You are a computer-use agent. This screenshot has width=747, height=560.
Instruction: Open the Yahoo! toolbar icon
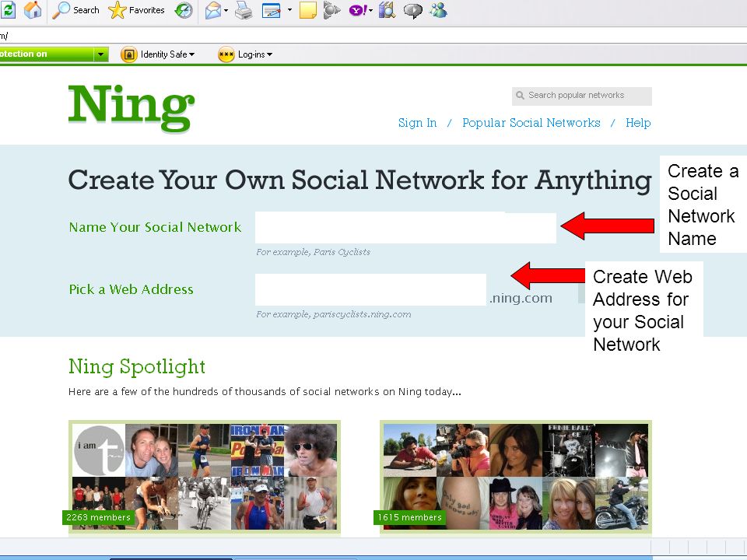[x=358, y=10]
